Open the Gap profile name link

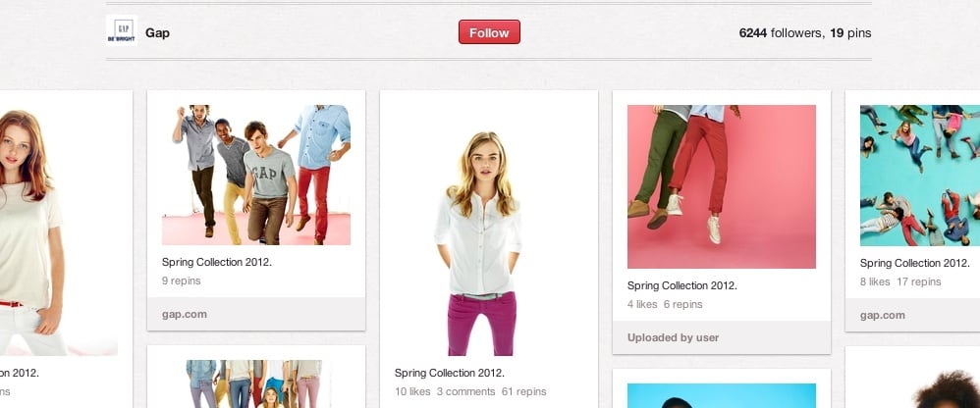click(x=157, y=32)
